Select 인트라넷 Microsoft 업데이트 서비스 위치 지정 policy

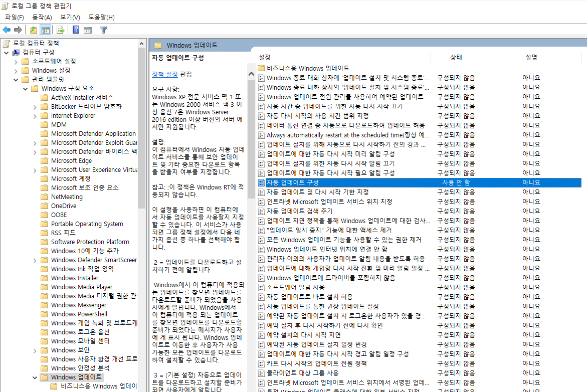tap(329, 202)
